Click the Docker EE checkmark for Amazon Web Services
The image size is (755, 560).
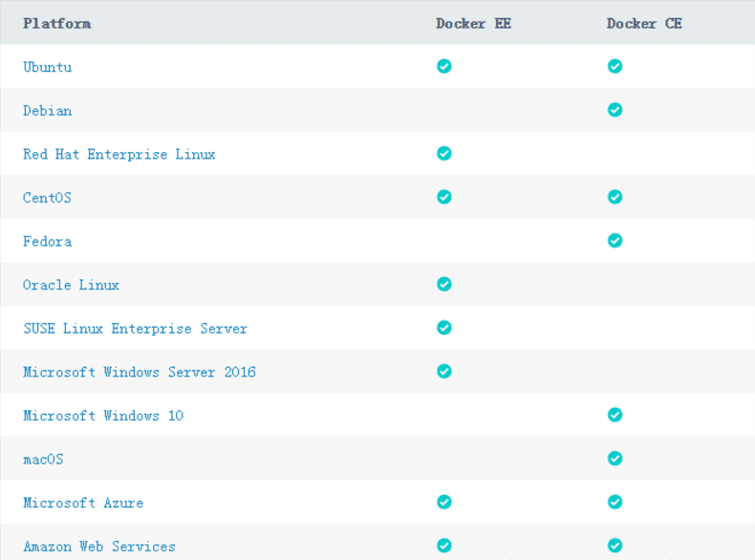tap(444, 546)
